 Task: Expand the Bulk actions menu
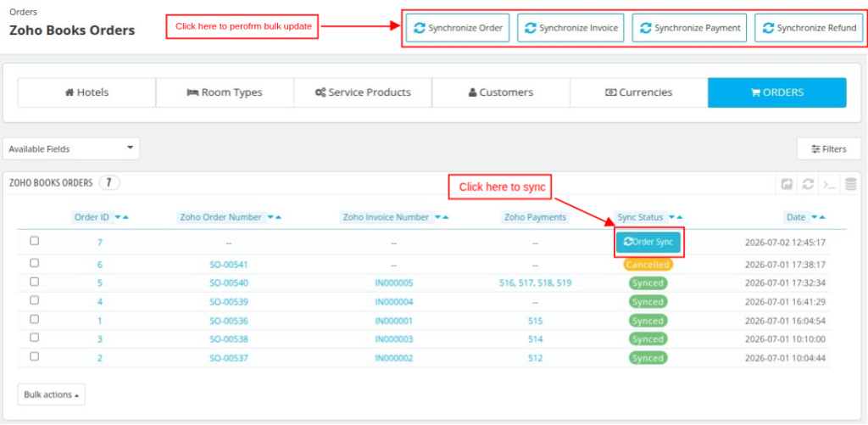click(51, 394)
